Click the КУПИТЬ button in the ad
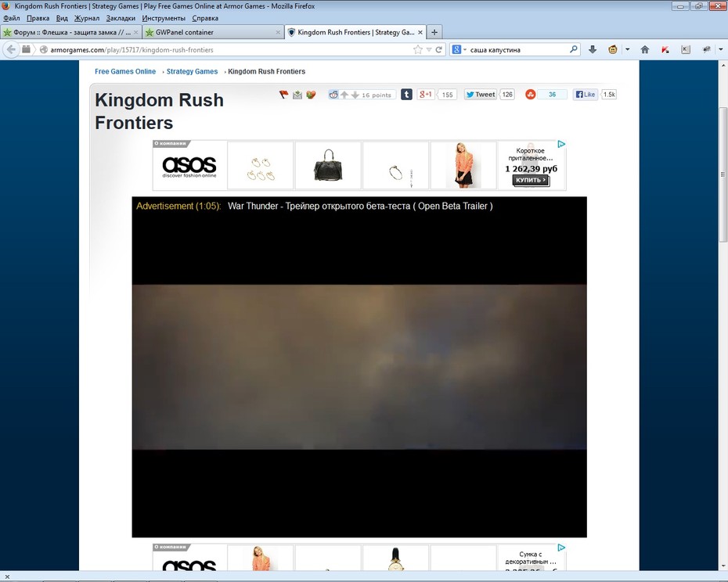 (x=532, y=180)
